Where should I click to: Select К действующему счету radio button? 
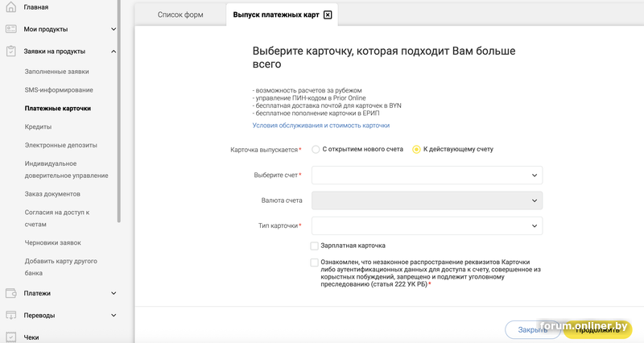click(x=416, y=149)
